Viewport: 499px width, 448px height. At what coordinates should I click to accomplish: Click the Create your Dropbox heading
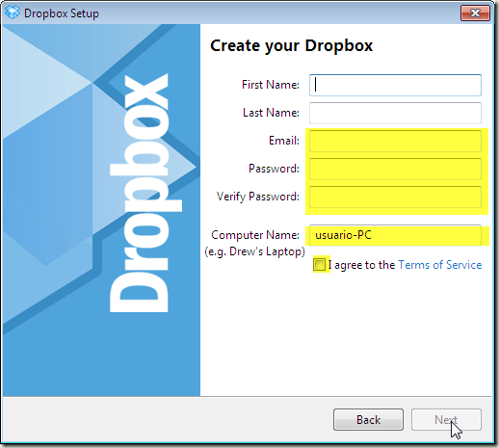(291, 46)
